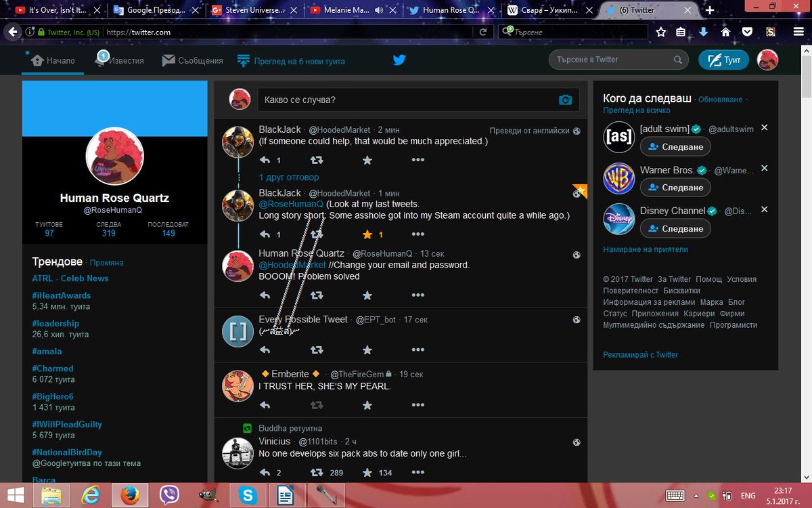Click the Pocket icon in the browser toolbar

point(747,31)
